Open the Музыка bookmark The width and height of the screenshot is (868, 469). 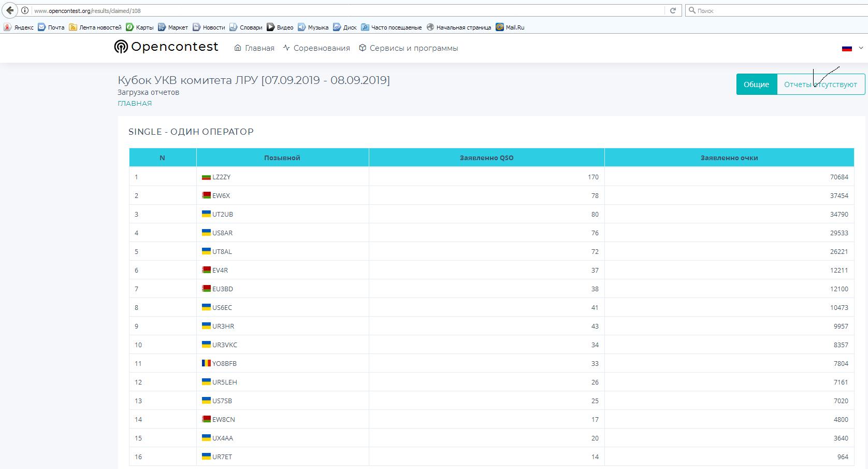[x=313, y=27]
